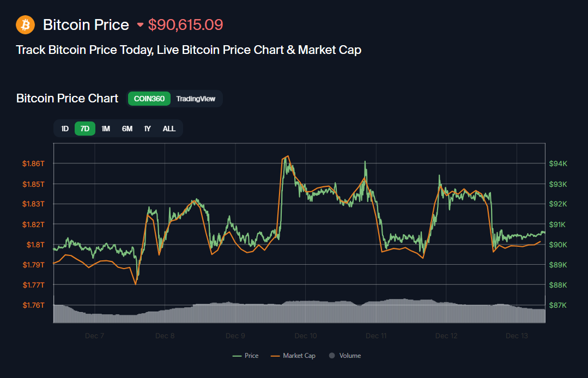Click the Bitcoin coin logo icon
The image size is (588, 378).
pos(25,25)
